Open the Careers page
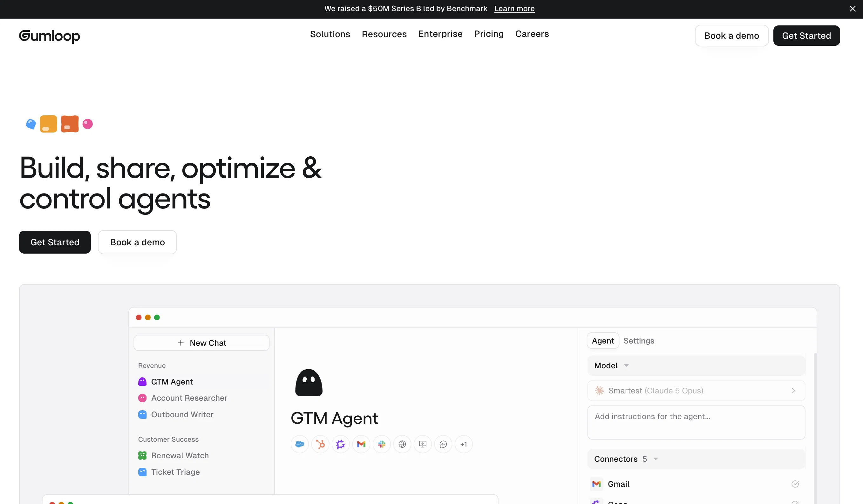 pyautogui.click(x=532, y=34)
